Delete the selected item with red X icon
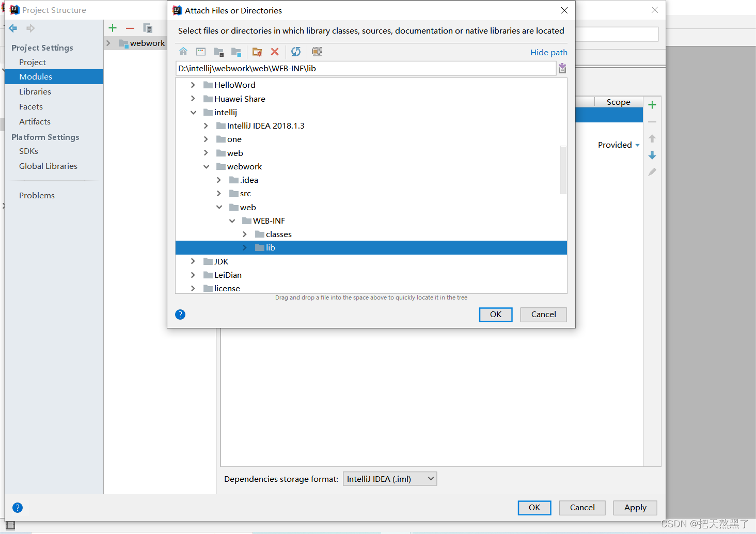This screenshot has width=756, height=534. click(x=275, y=52)
